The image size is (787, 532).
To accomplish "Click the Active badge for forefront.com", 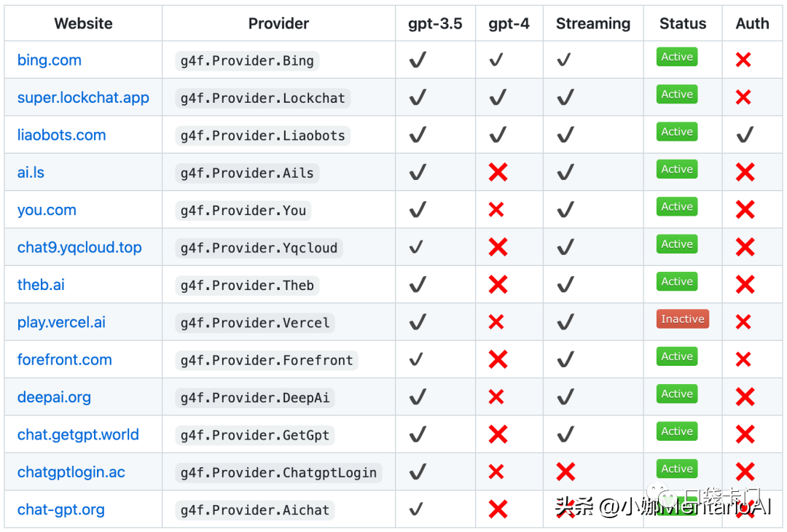I will pos(676,356).
